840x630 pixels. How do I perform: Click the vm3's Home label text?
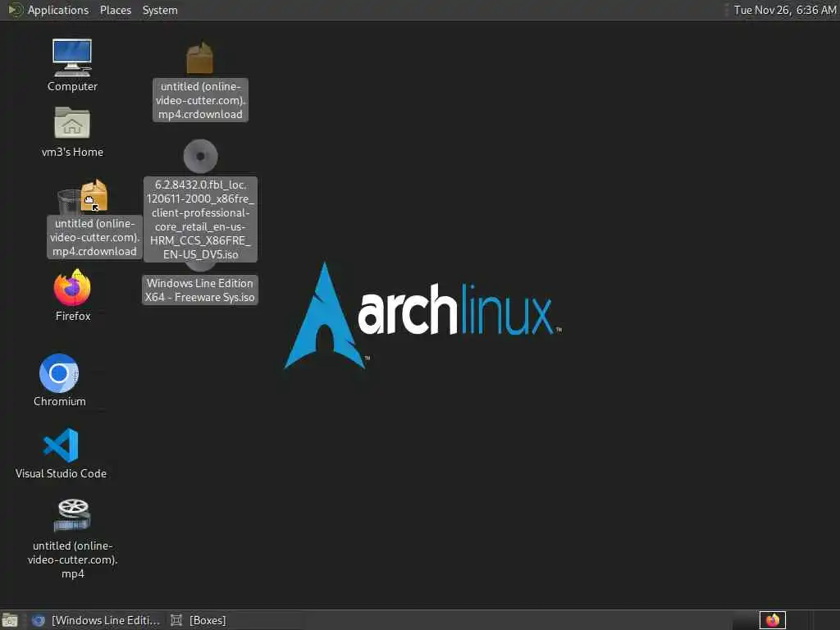[x=72, y=152]
